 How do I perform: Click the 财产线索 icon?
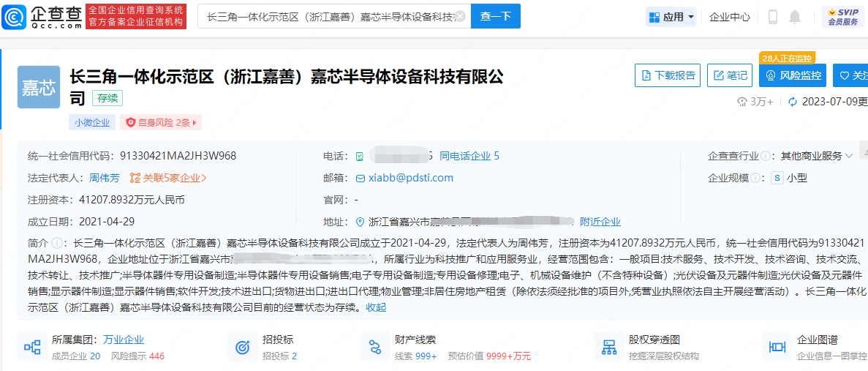coord(375,347)
